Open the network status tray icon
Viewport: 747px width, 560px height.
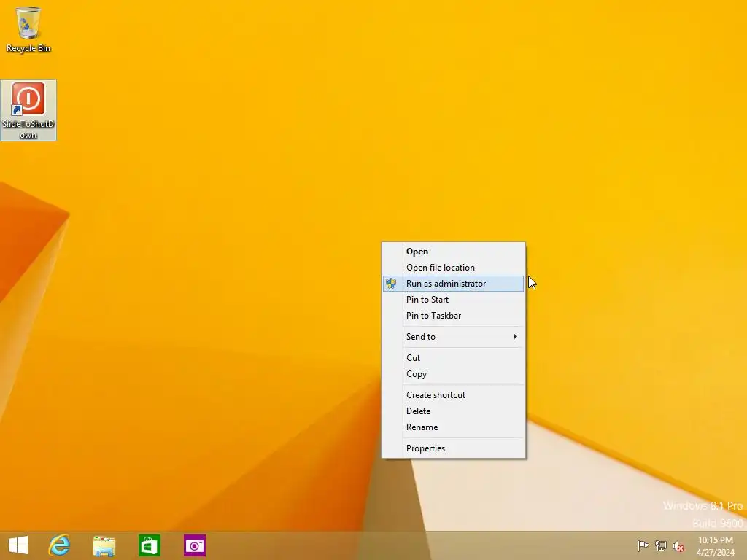tap(661, 545)
